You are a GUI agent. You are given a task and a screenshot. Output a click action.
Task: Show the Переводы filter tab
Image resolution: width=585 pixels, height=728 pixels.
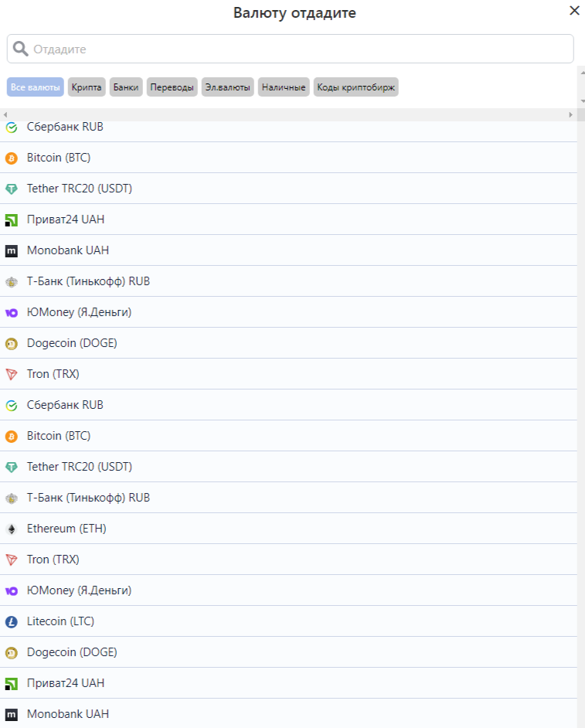[172, 87]
